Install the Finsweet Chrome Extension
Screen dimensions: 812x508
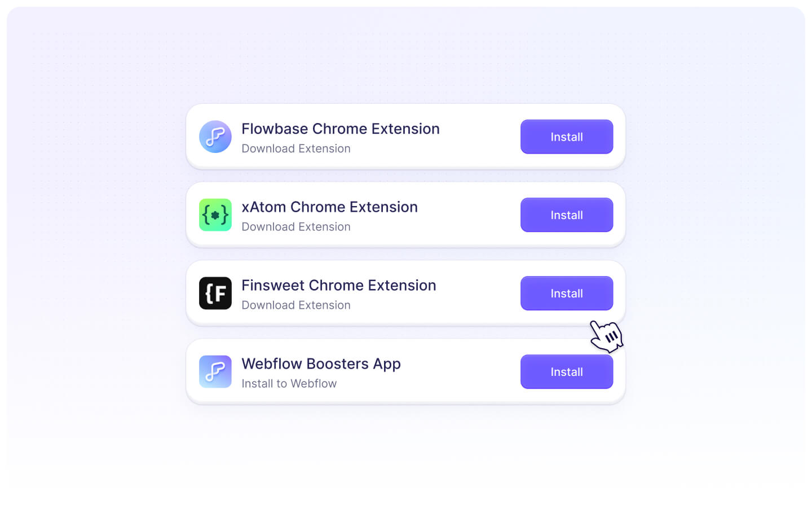point(567,294)
